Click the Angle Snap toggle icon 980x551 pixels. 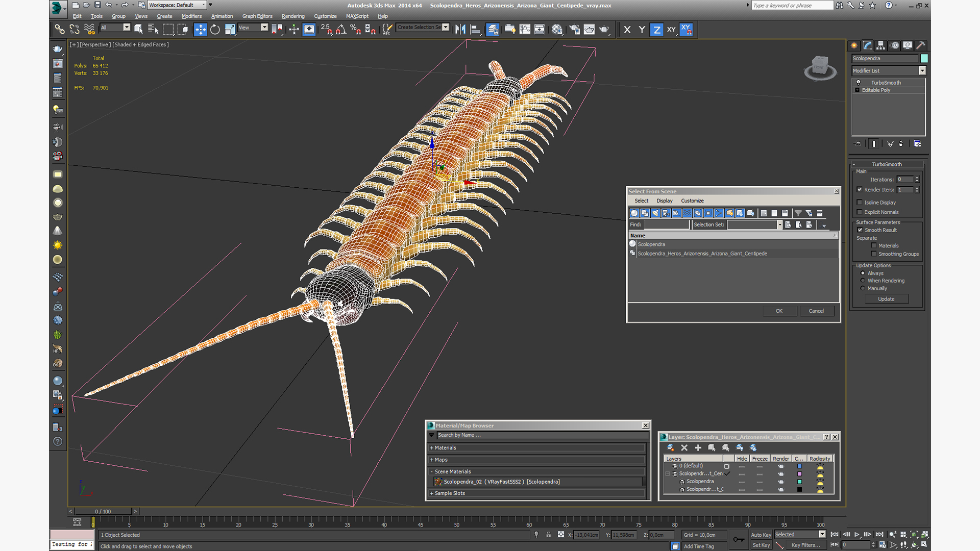pos(341,30)
